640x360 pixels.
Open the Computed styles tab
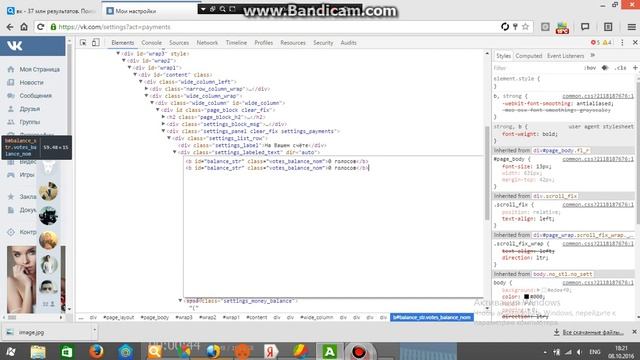coord(529,56)
